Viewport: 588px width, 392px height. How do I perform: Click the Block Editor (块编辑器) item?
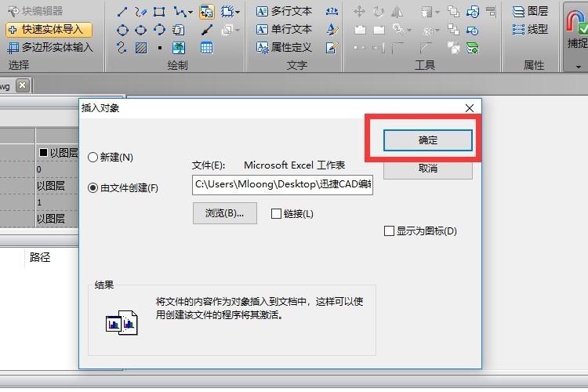pos(35,11)
